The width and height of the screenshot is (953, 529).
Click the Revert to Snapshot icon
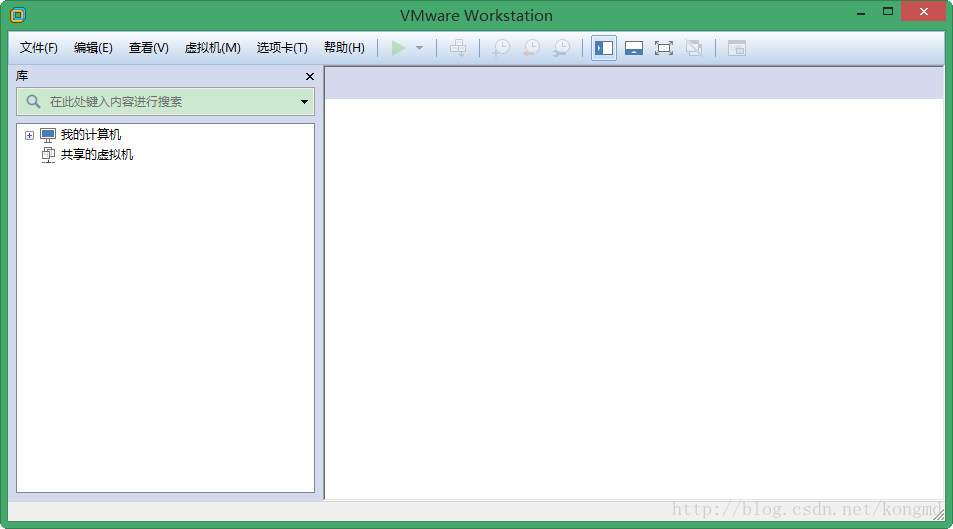531,48
